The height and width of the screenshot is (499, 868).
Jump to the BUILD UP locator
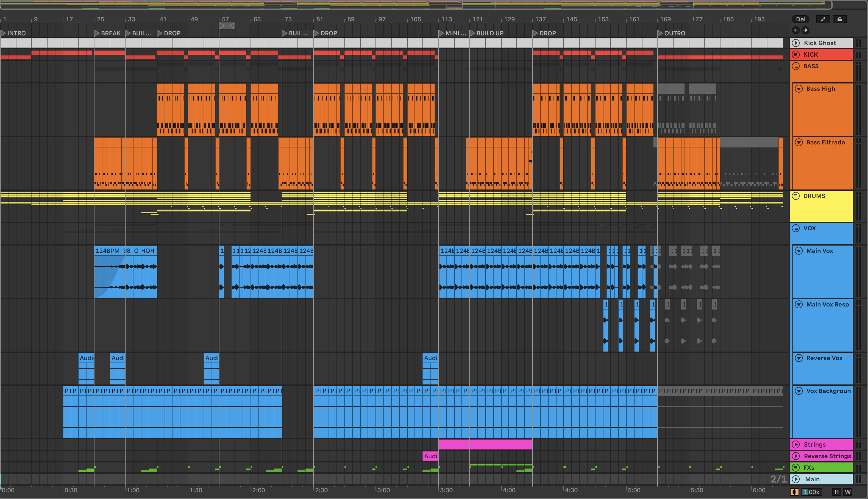487,33
